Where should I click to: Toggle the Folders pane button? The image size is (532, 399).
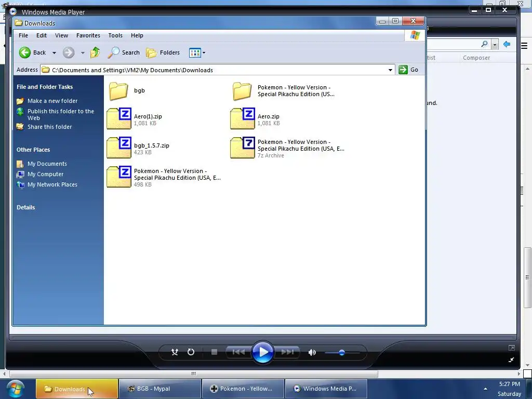[x=163, y=52]
